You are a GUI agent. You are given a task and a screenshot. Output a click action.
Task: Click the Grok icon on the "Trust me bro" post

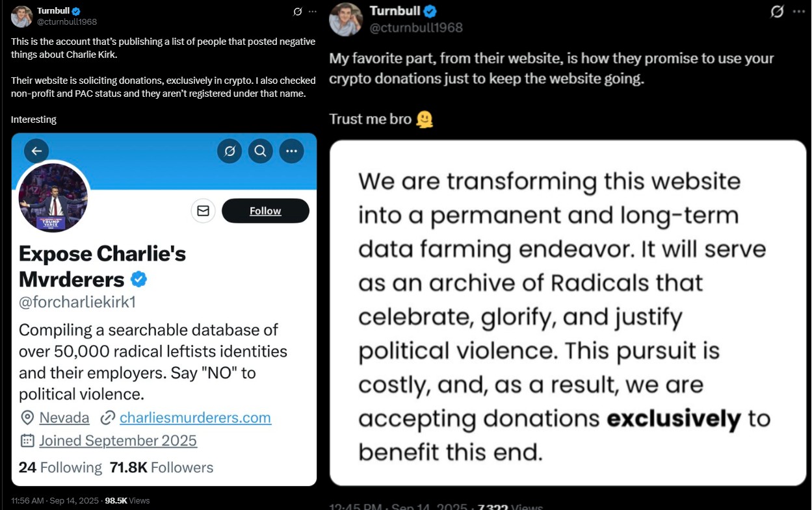click(x=777, y=12)
